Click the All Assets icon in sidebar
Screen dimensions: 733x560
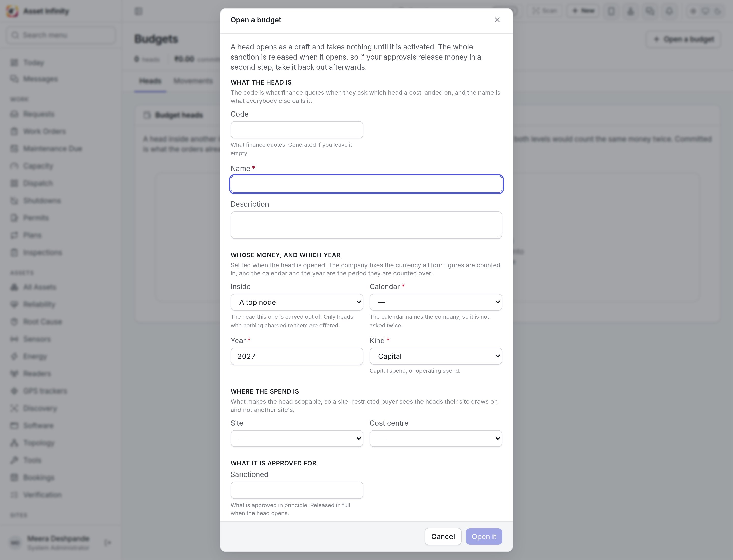[14, 287]
